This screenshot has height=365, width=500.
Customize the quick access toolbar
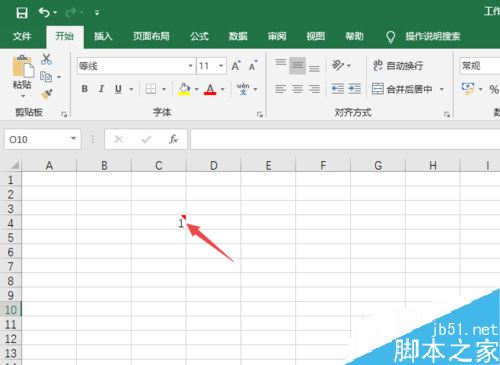point(97,13)
